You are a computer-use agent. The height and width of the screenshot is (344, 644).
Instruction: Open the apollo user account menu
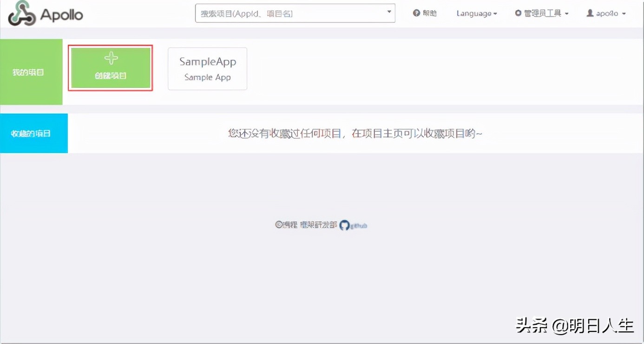tap(606, 13)
